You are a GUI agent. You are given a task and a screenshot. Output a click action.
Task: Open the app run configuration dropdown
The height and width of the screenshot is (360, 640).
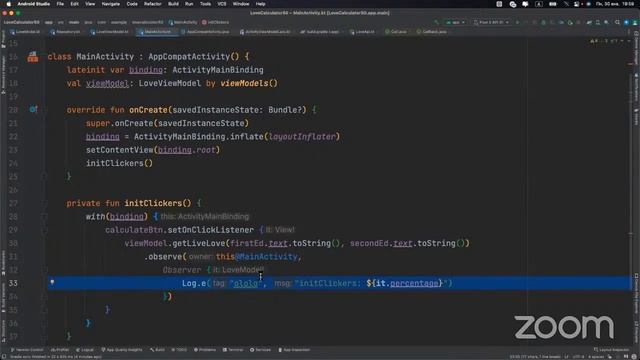(x=456, y=22)
